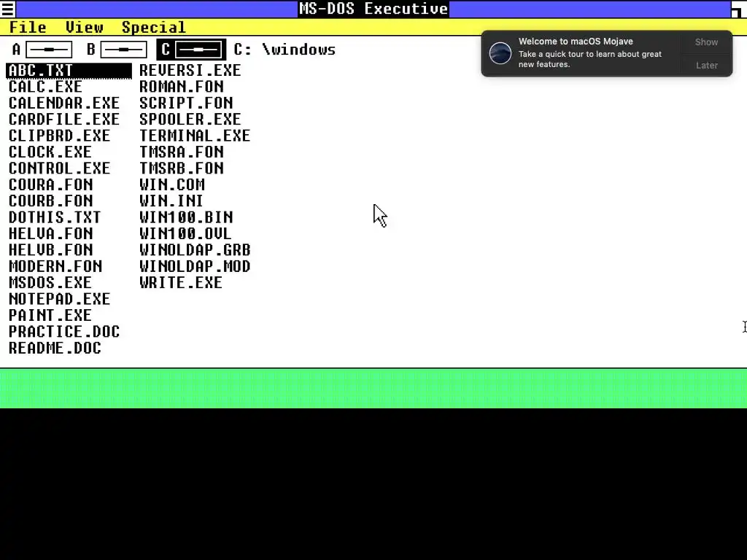Select SCRIPT.FON

186,103
